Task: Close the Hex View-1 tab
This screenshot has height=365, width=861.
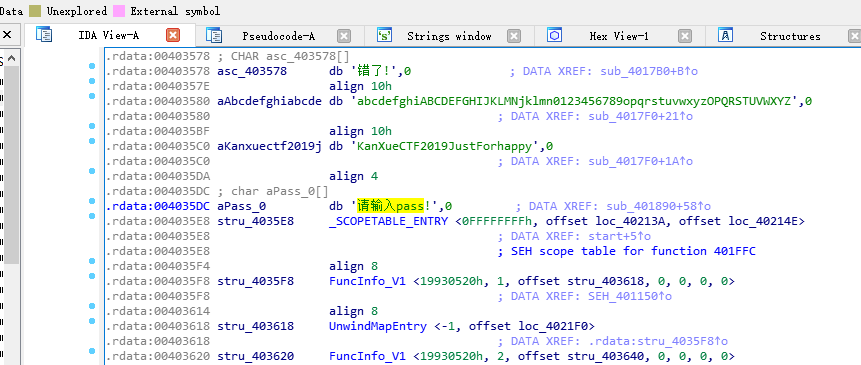Action: [x=685, y=36]
